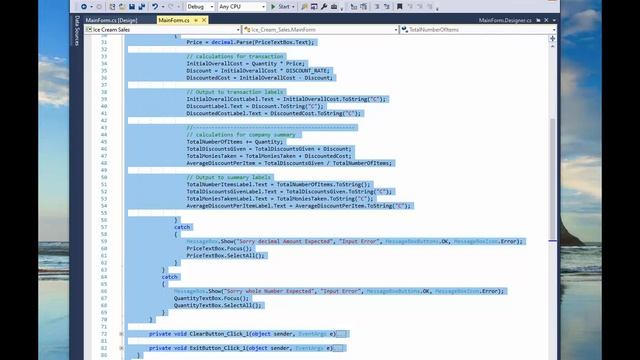The image size is (640, 360).
Task: Click the Navigate Backward toolbar icon
Action: point(84,7)
